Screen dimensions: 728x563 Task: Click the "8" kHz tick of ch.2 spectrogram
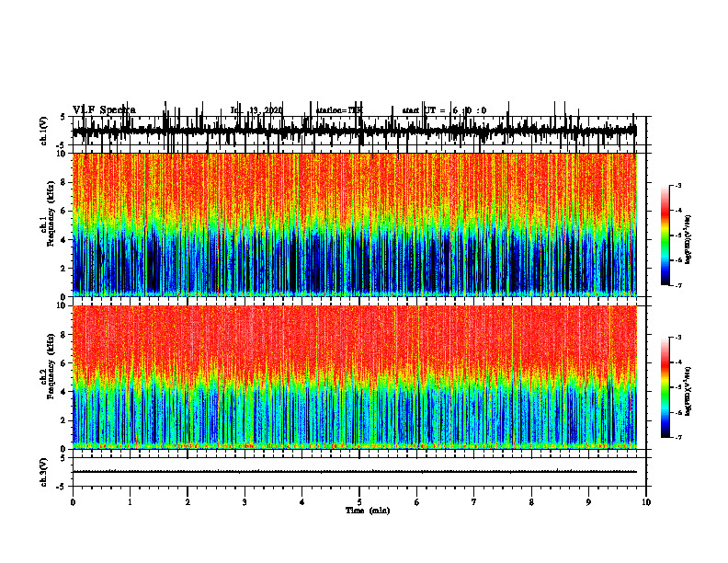pos(64,335)
